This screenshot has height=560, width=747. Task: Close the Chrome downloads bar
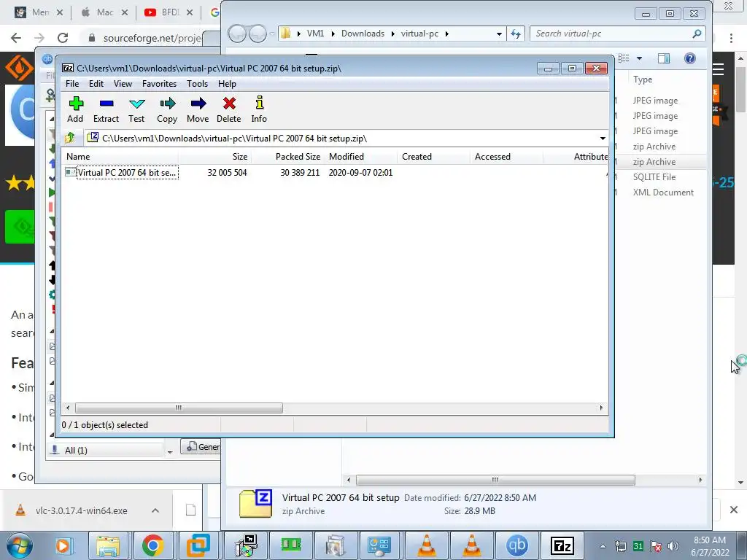tap(734, 510)
